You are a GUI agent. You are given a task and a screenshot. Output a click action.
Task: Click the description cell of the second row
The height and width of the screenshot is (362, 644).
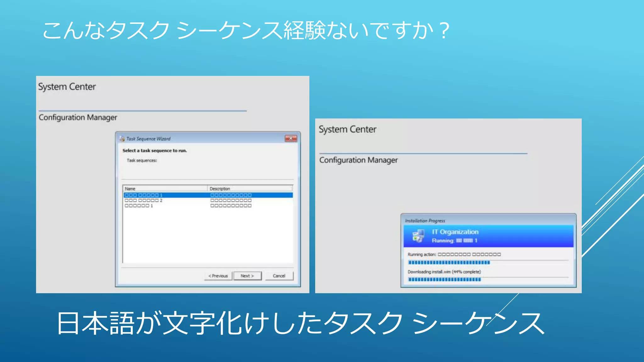[231, 200]
